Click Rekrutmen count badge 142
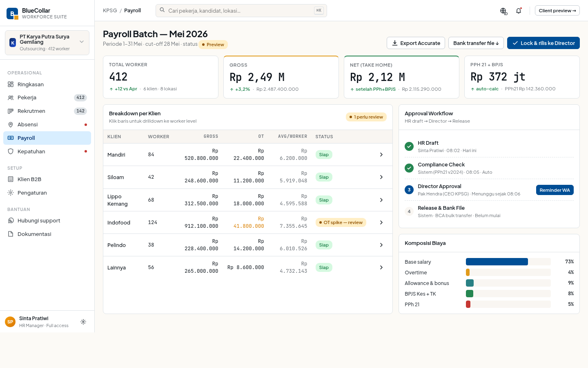 pyautogui.click(x=80, y=111)
